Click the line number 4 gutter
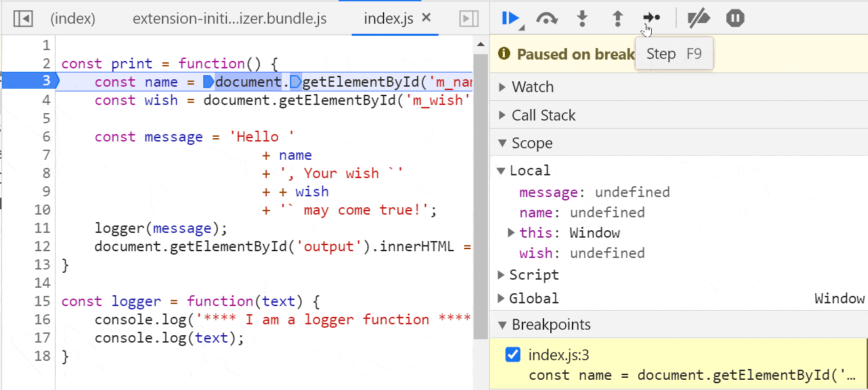 click(46, 100)
